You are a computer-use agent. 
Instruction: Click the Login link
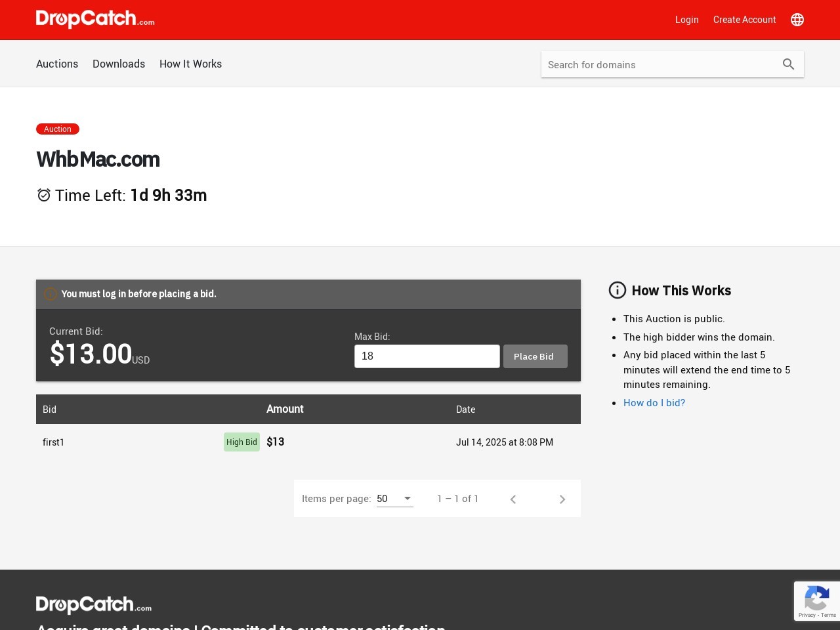point(686,20)
